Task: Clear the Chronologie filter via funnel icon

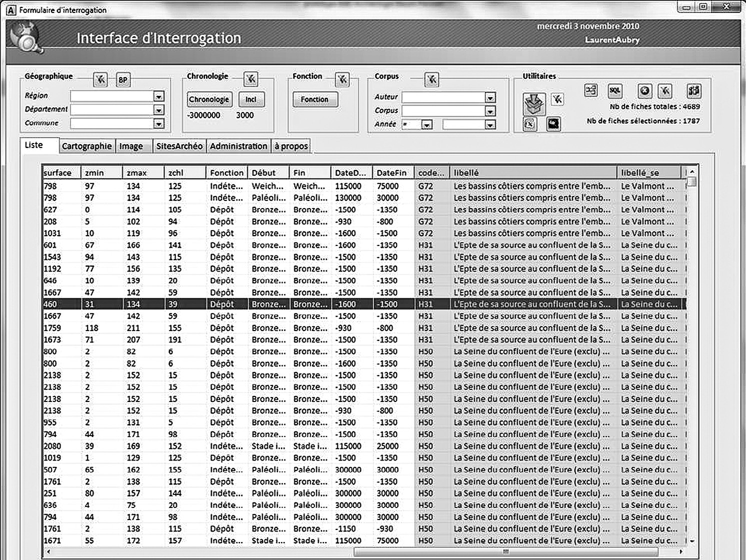Action: 250,79
